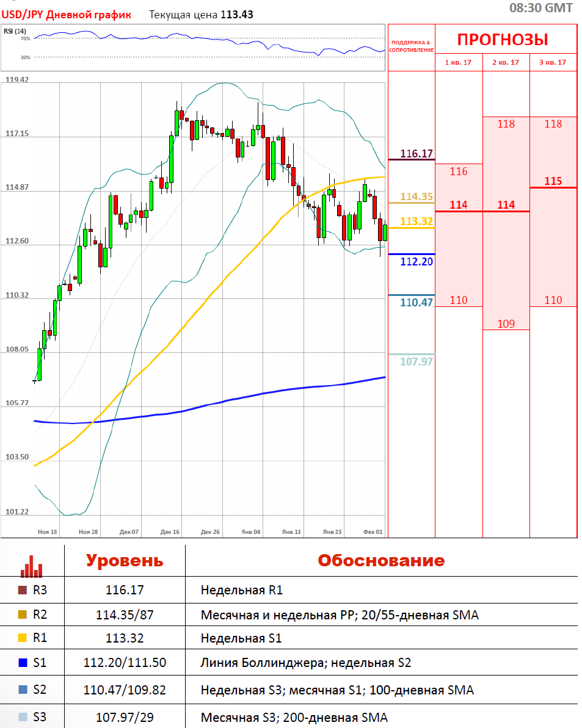This screenshot has width=582, height=728.
Task: Click the red bar chart icon in table header
Action: pyautogui.click(x=31, y=565)
